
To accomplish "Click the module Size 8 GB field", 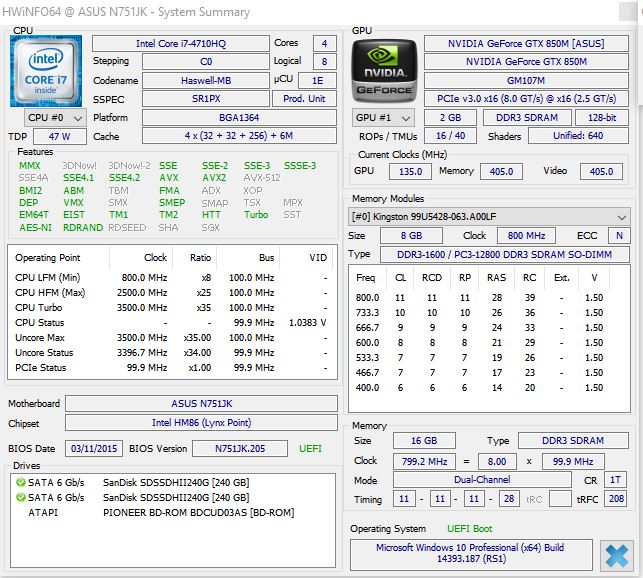I will [x=411, y=235].
